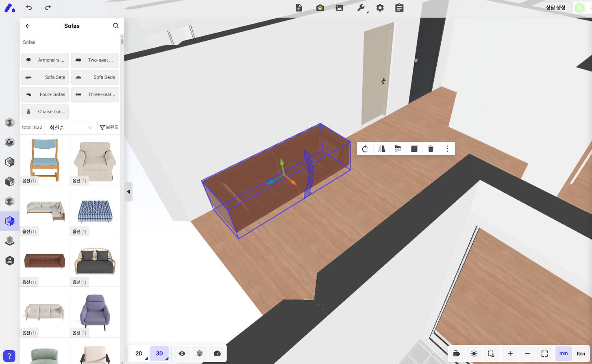Select the Armchairs subcategory
The height and width of the screenshot is (364, 592).
[x=45, y=60]
